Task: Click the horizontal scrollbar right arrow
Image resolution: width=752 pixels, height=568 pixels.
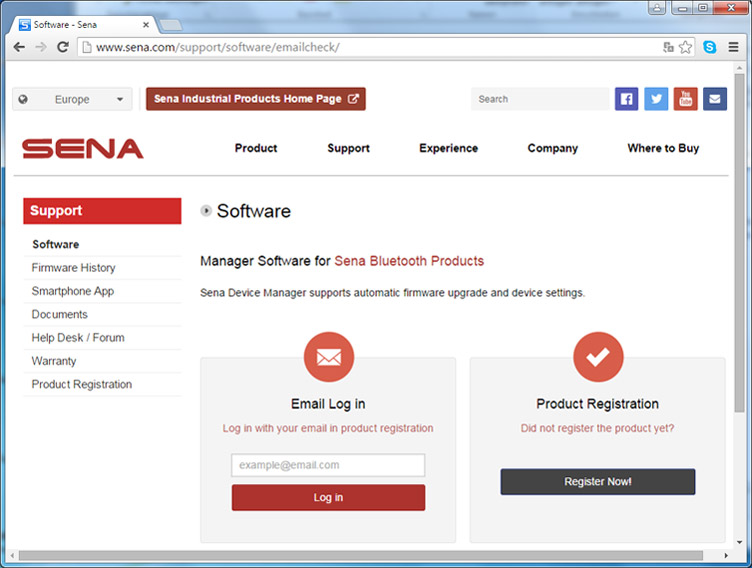Action: (x=726, y=556)
